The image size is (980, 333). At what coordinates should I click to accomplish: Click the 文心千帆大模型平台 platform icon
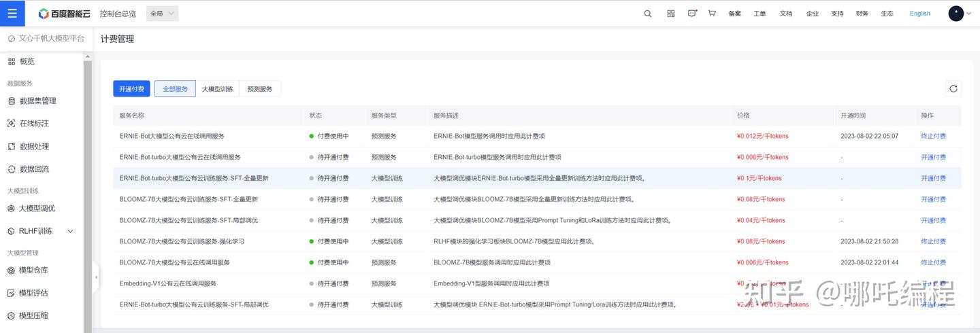pyautogui.click(x=11, y=39)
